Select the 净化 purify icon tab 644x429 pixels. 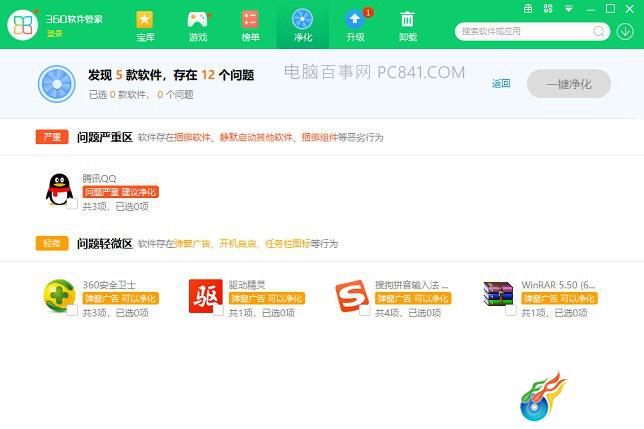303,19
